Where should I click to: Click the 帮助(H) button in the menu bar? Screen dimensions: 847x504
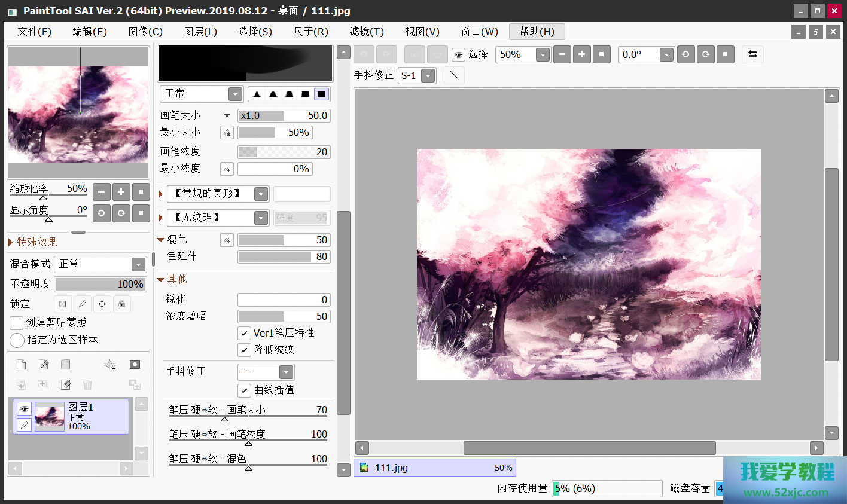tap(537, 32)
